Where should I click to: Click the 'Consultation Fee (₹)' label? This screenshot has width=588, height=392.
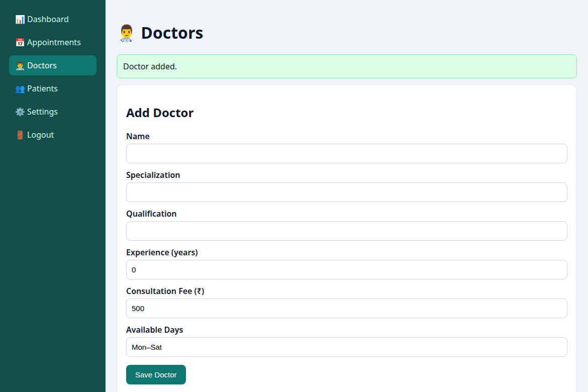[x=165, y=291]
